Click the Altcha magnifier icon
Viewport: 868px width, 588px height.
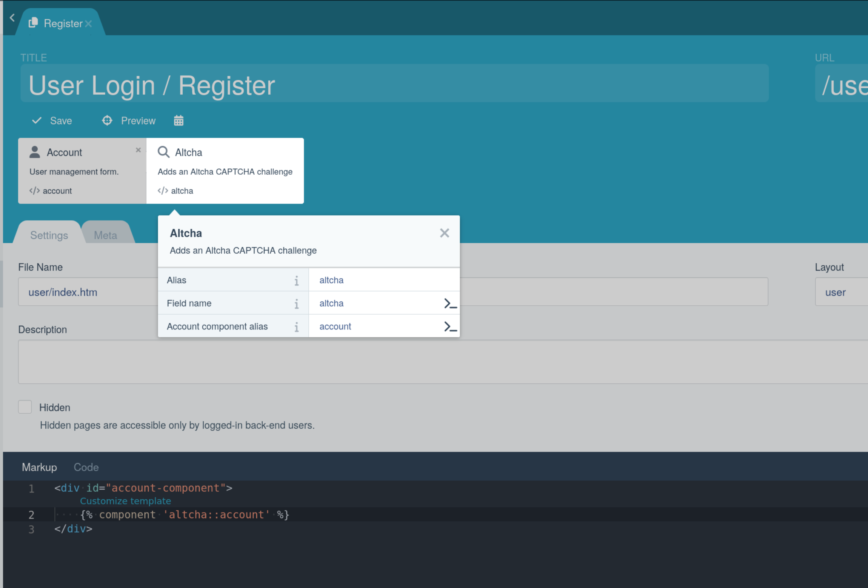[x=163, y=152]
